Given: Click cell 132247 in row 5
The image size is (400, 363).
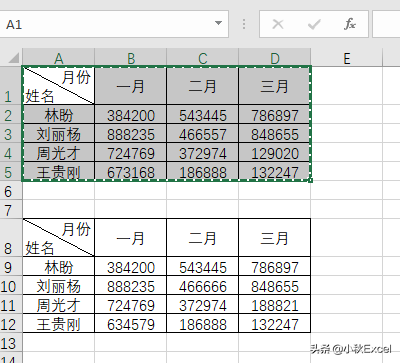Looking at the screenshot, I should [275, 171].
